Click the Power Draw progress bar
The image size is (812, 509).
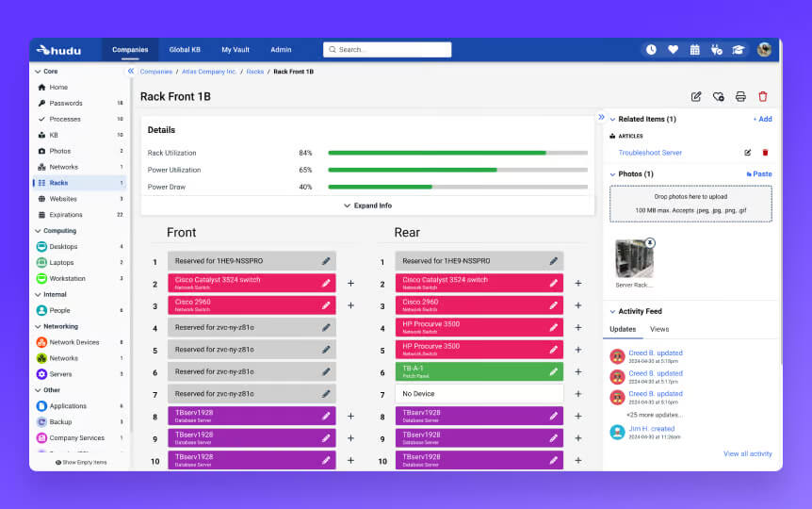458,188
